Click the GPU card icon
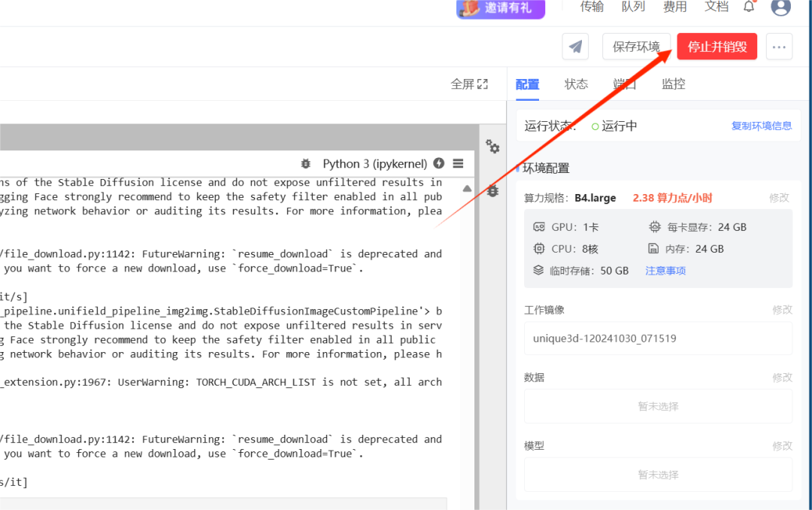Viewport: 812px width, 510px height. pyautogui.click(x=539, y=227)
